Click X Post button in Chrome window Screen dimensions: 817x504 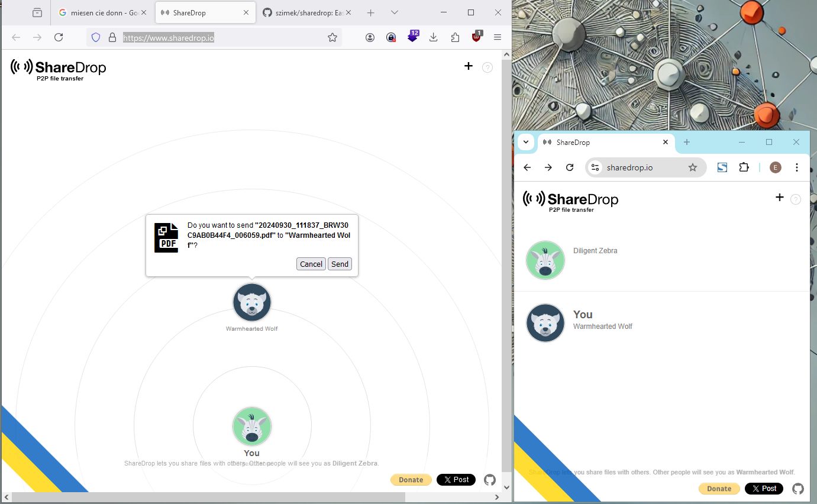[x=764, y=489]
